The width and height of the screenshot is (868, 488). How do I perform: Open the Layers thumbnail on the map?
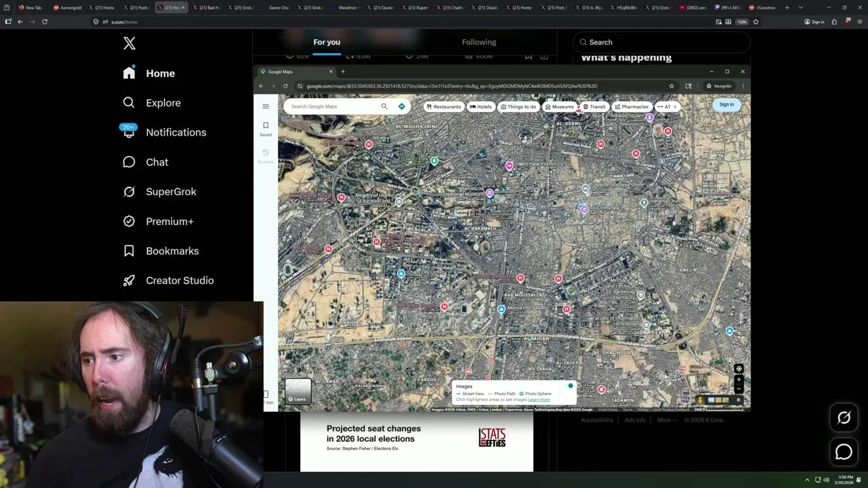tap(298, 391)
